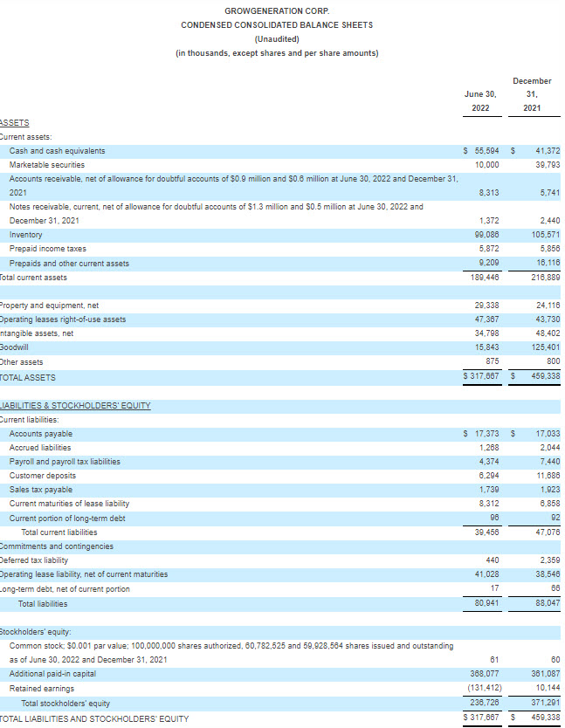Select Operating leases right-of-use assets label
565x728 pixels.
(x=63, y=319)
